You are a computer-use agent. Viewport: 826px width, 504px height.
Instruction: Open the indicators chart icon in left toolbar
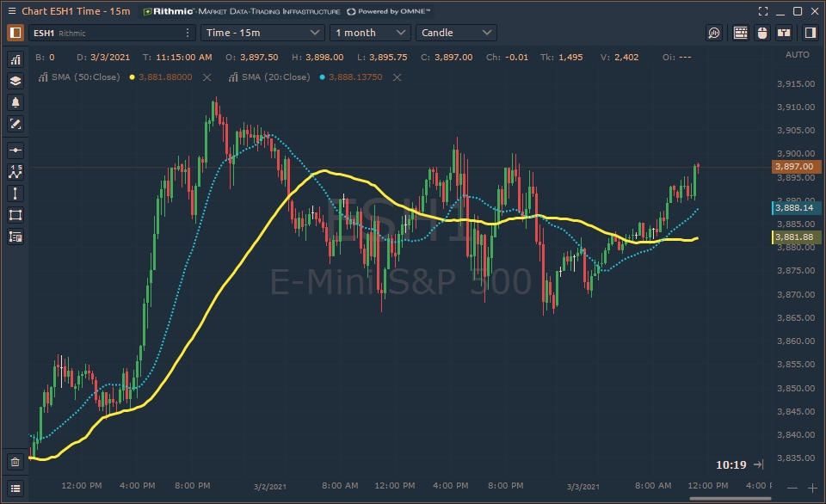[15, 59]
